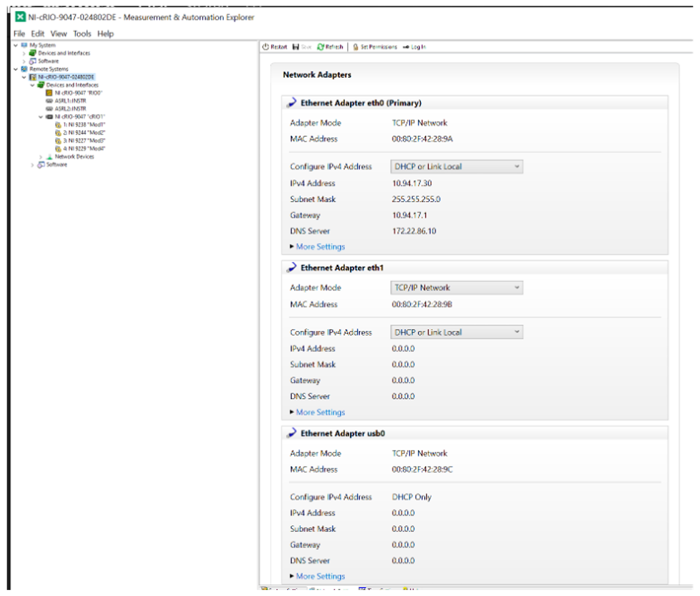Collapse the Remote Systems tree node
Screen dimensions: 700x596
[x=15, y=69]
